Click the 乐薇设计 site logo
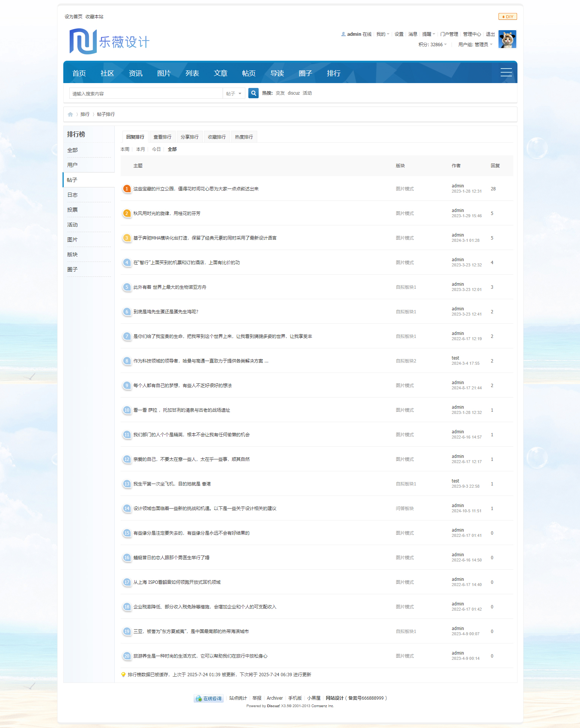 [x=109, y=42]
